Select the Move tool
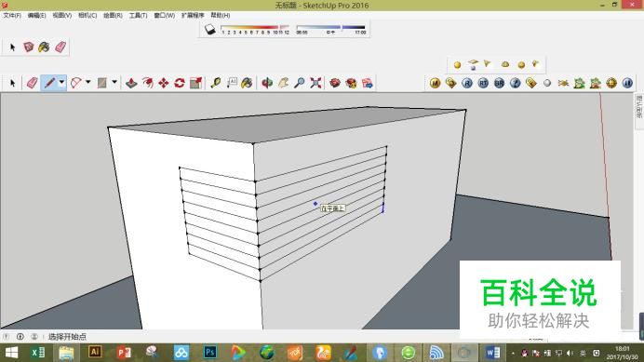The image size is (644, 362). (x=164, y=83)
